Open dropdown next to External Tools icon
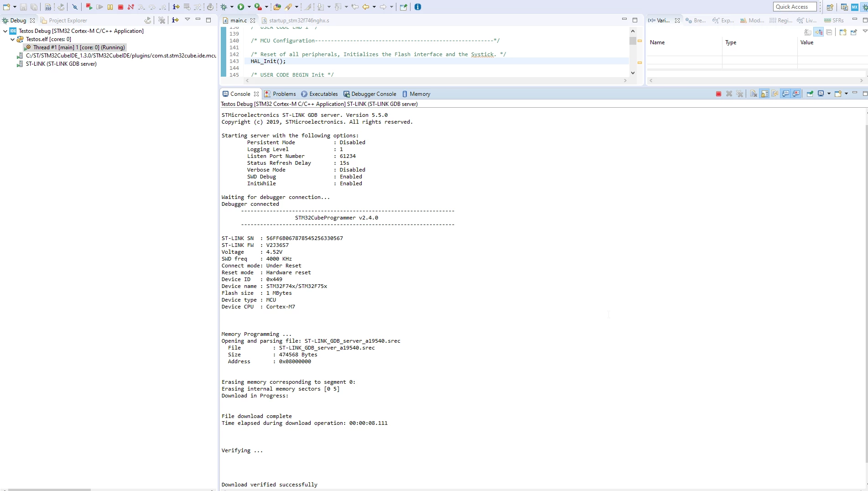868x491 pixels. (x=266, y=7)
